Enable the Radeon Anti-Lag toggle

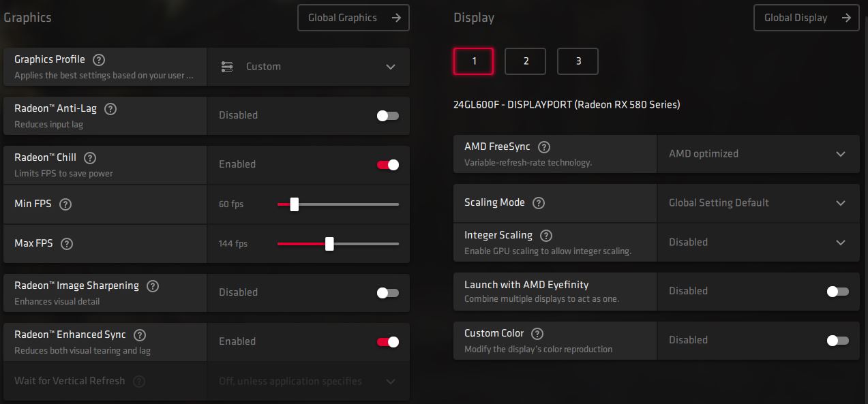click(388, 116)
